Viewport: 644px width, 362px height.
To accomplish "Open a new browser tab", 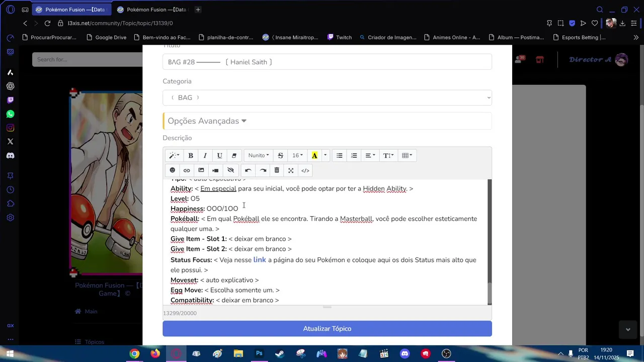I will 198,10.
